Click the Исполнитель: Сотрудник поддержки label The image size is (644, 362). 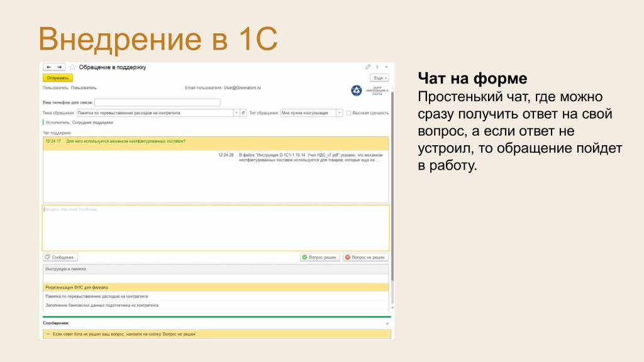79,123
